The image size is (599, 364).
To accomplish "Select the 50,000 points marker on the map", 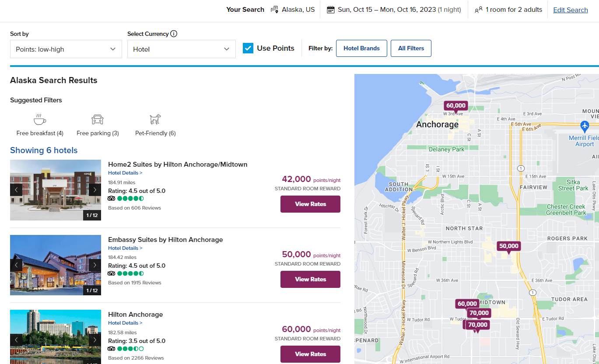I will tap(508, 246).
